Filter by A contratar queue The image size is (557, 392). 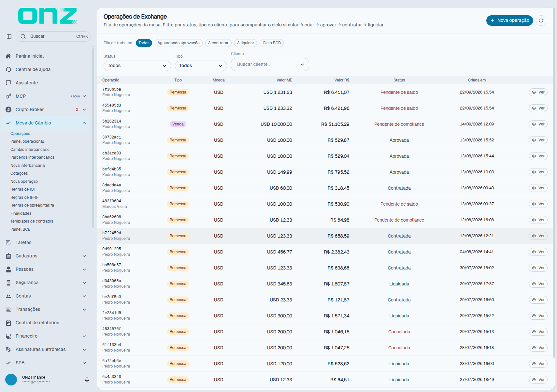[218, 43]
